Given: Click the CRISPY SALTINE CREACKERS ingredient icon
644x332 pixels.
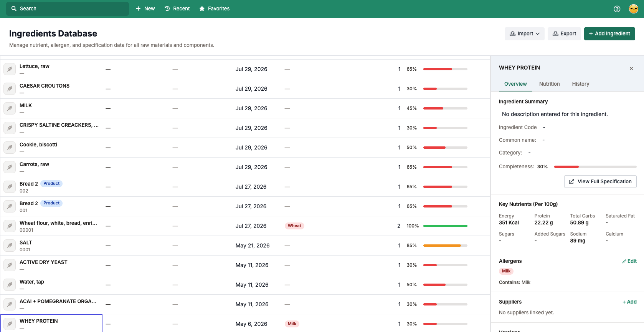Looking at the screenshot, I should tap(10, 128).
